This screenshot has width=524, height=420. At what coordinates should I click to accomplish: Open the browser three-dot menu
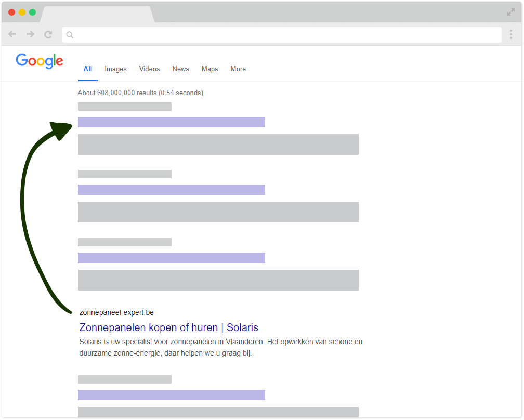(x=510, y=34)
